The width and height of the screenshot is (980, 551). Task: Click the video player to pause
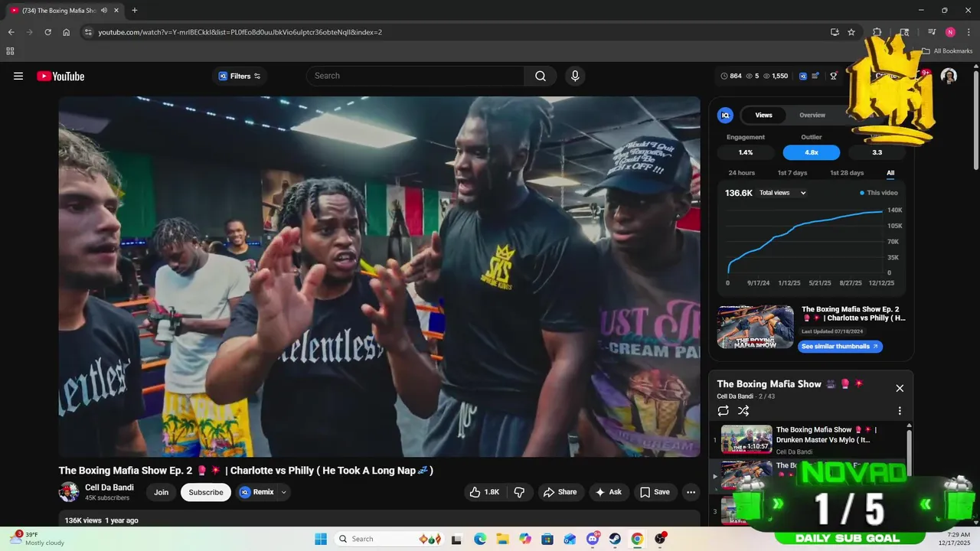(x=379, y=276)
